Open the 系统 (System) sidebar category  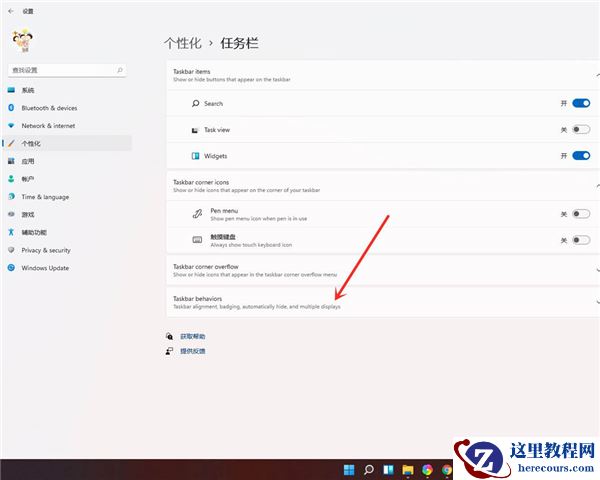67,90
